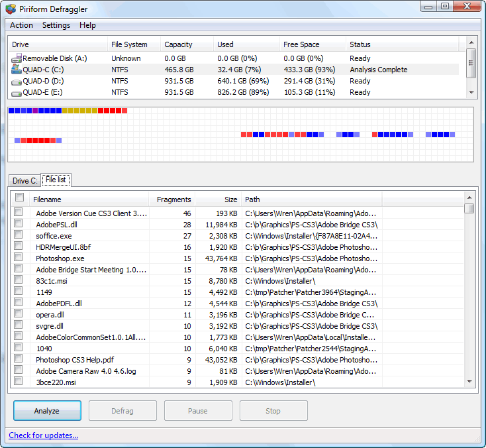Click drive list scrollbar down arrow

click(x=471, y=93)
